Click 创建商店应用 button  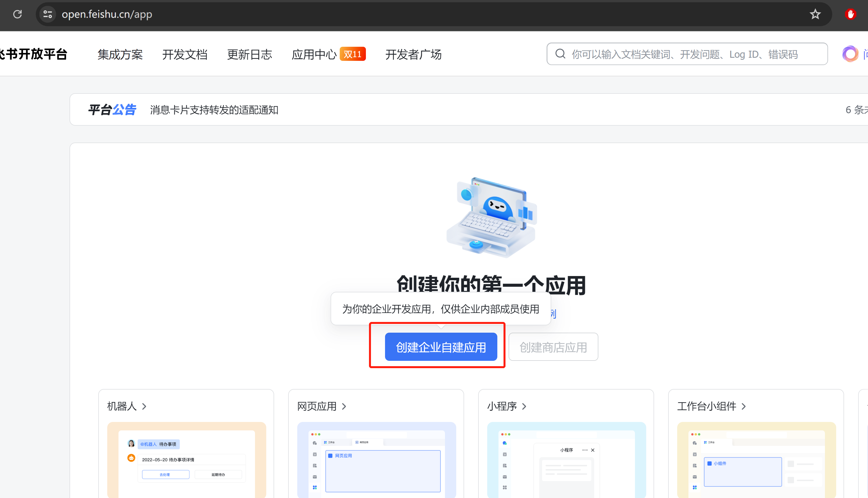[553, 347]
